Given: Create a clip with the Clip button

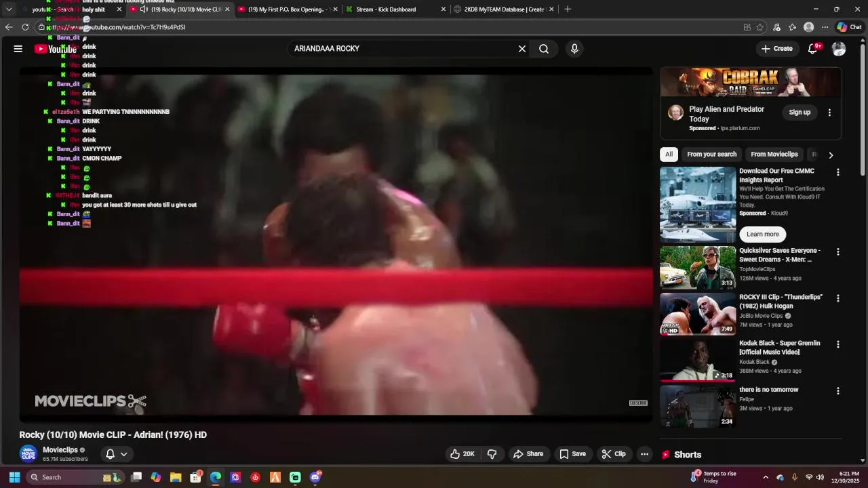Looking at the screenshot, I should 614,454.
